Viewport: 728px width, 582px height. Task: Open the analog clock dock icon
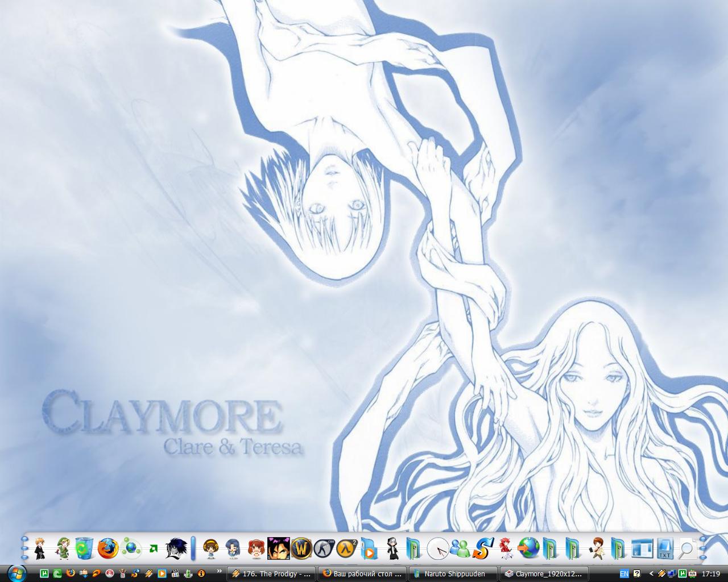click(438, 549)
